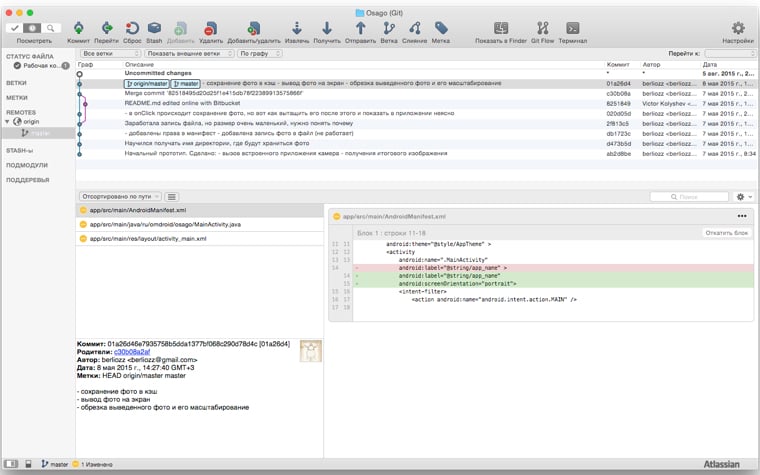Screen dimensions: 760x475
Task: Select the ПОДДЕРЕВЬЯ sidebar section
Action: (28, 180)
